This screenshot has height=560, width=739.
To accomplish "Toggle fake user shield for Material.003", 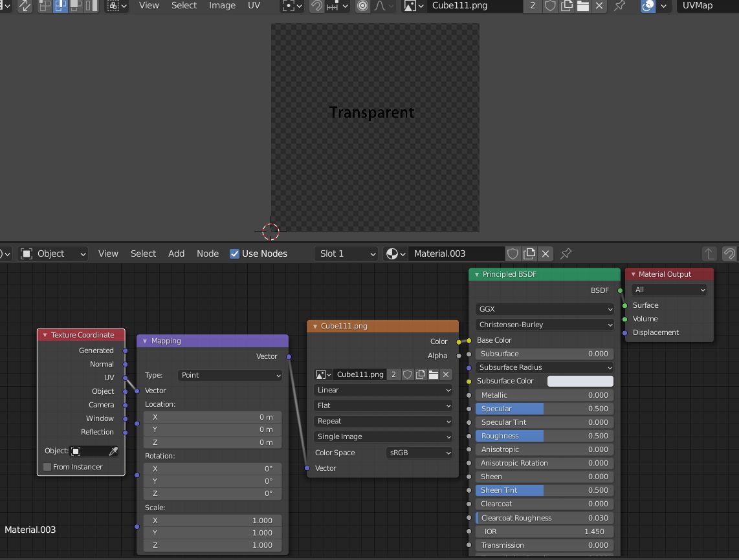I will tap(513, 253).
